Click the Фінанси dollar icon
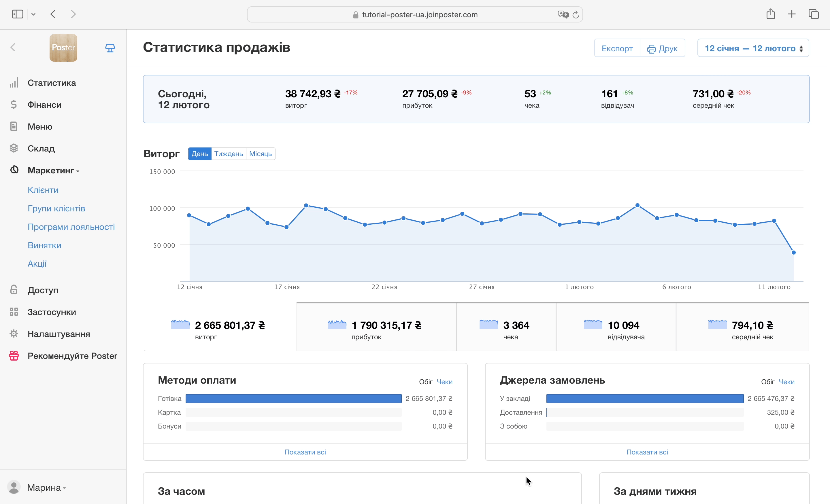 click(x=14, y=104)
